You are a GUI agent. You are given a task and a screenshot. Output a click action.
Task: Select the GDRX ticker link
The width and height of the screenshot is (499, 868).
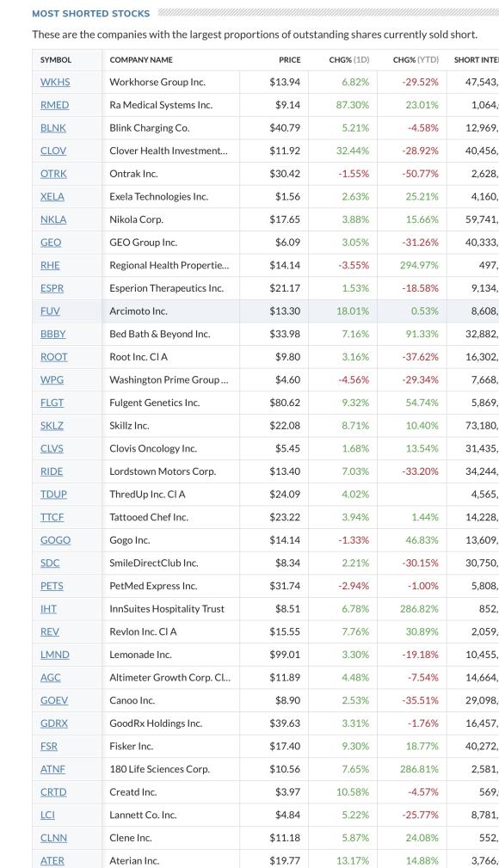(x=53, y=723)
